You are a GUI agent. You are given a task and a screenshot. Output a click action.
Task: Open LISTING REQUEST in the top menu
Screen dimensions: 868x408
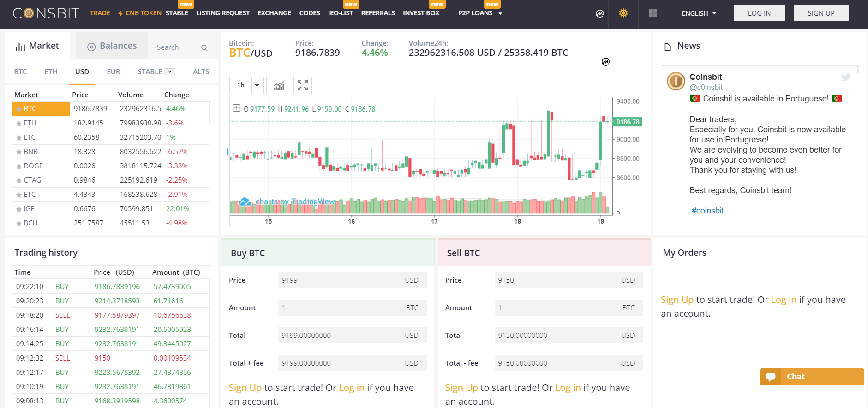pyautogui.click(x=223, y=13)
